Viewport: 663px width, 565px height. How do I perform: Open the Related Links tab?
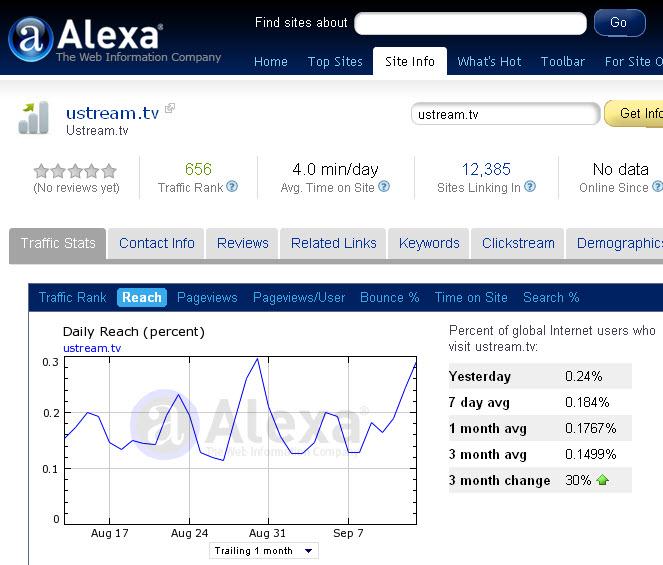[334, 243]
